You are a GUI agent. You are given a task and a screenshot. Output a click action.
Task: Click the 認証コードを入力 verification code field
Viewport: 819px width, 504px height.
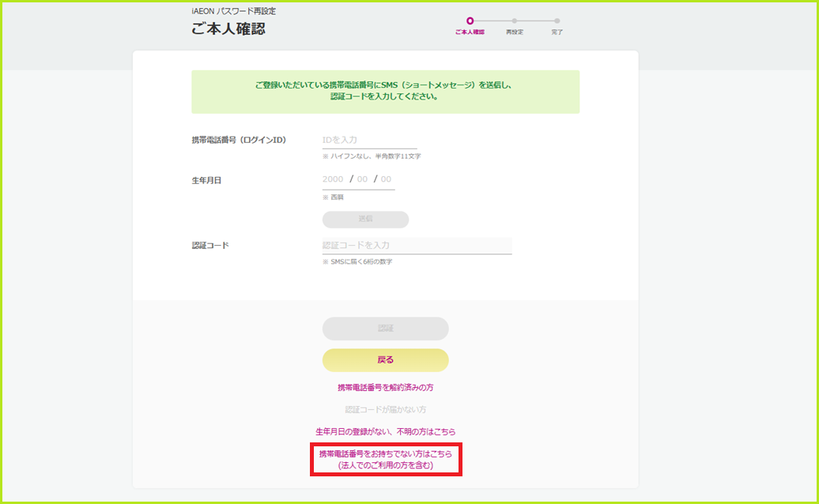[x=417, y=245]
